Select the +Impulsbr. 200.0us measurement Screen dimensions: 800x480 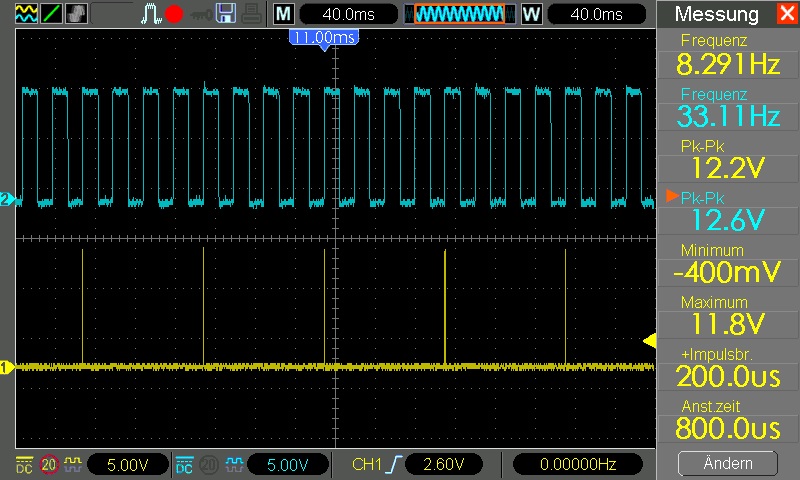click(728, 367)
